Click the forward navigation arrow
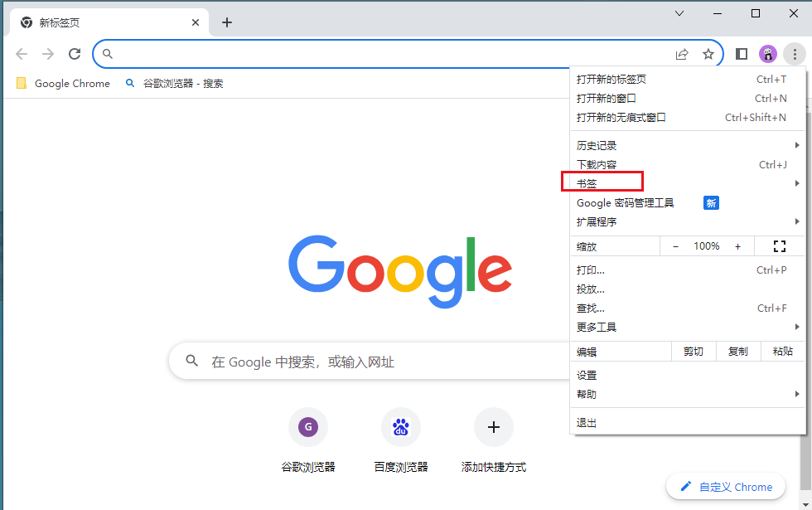This screenshot has width=812, height=510. click(x=48, y=54)
